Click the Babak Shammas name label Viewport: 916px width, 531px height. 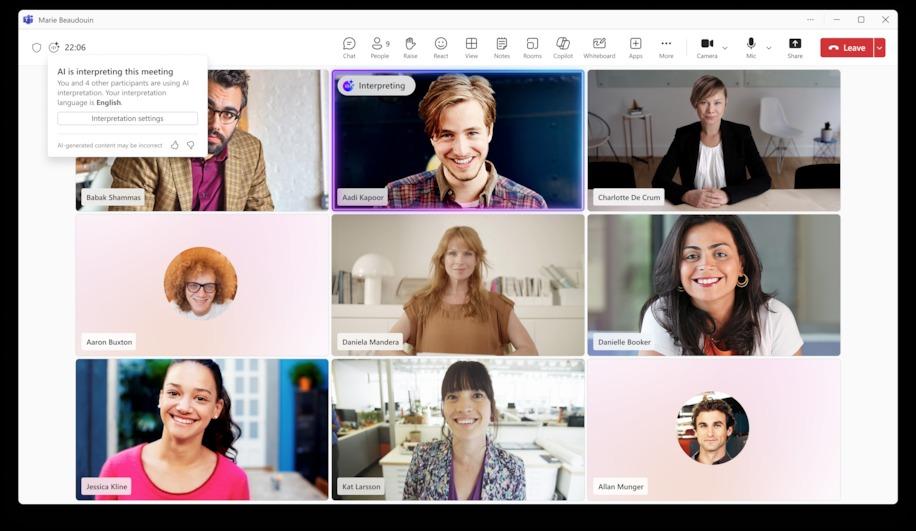tap(113, 197)
